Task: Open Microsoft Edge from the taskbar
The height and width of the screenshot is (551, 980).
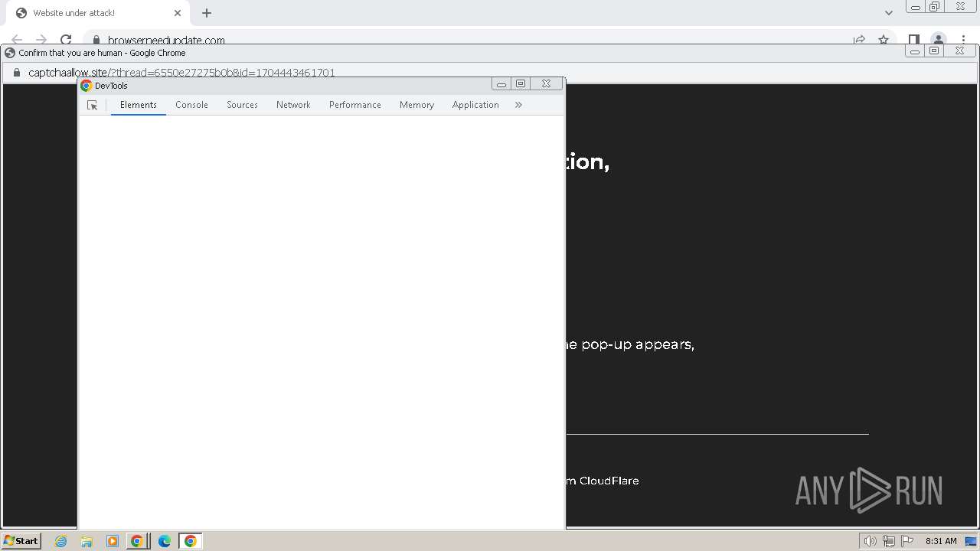Action: (x=164, y=541)
